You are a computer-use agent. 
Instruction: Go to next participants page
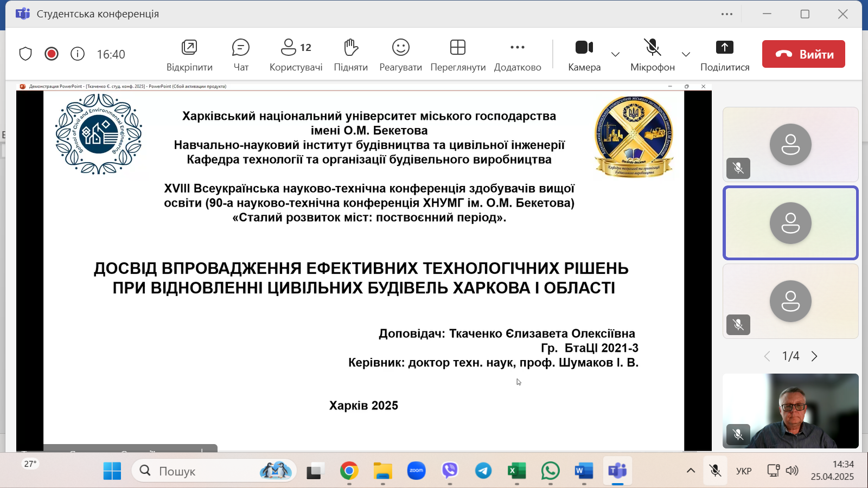814,356
